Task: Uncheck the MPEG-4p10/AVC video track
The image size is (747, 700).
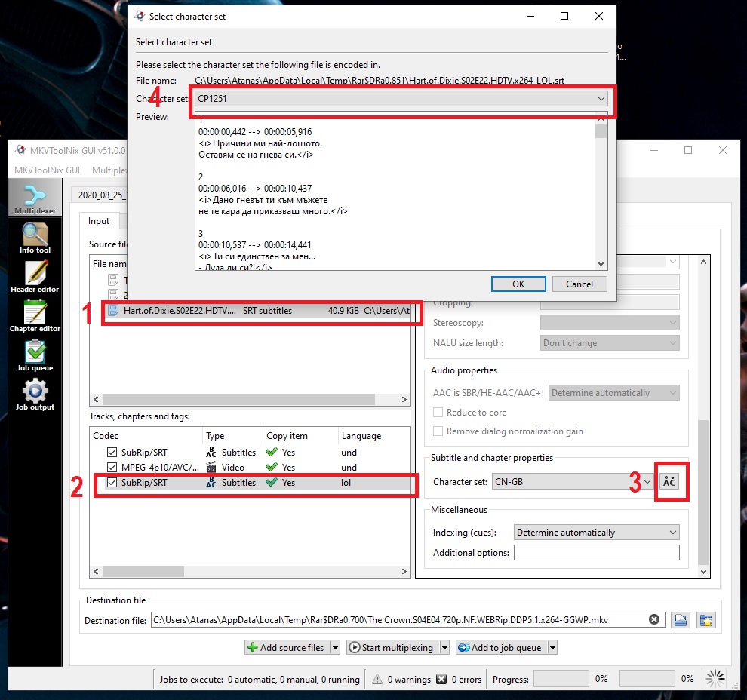Action: 112,467
